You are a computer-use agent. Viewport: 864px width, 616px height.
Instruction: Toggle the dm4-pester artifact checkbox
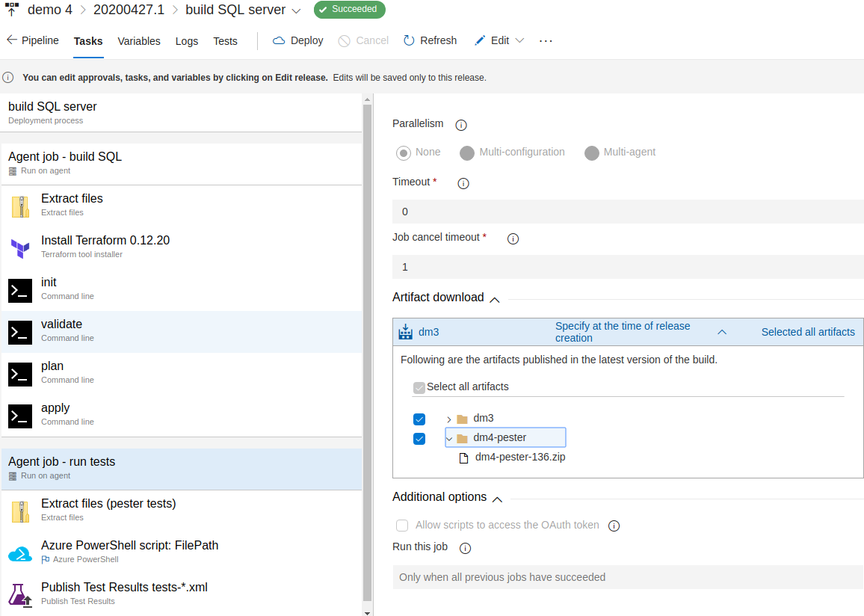tap(419, 439)
